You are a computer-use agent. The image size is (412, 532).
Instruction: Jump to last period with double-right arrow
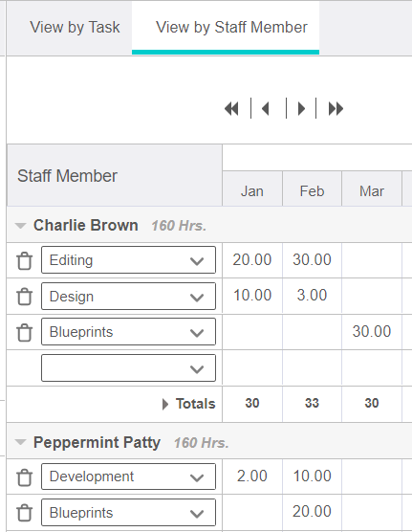[x=336, y=109]
